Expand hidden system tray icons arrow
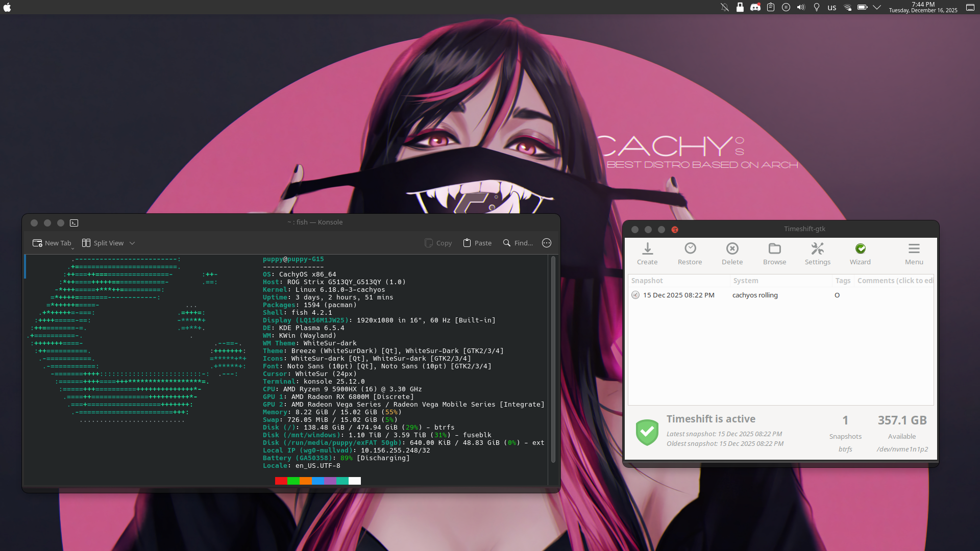Screen dimensions: 980x551 click(877, 7)
